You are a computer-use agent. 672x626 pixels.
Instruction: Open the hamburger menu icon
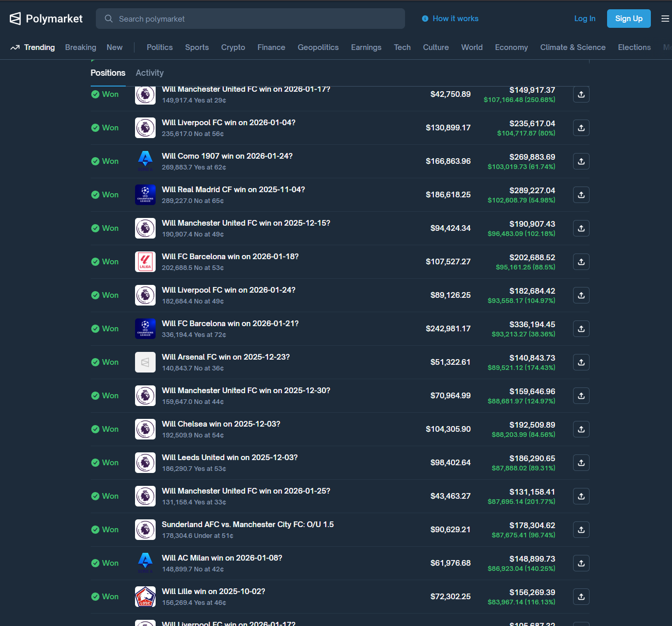pos(665,19)
